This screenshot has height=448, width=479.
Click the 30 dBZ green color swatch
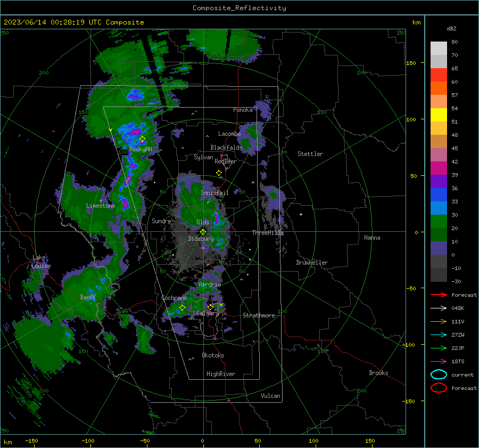tap(439, 221)
